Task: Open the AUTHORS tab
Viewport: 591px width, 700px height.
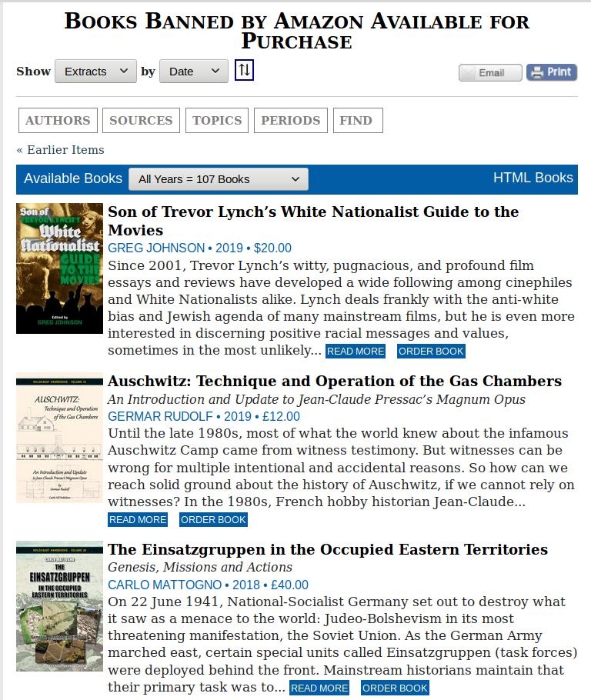Action: coord(58,121)
